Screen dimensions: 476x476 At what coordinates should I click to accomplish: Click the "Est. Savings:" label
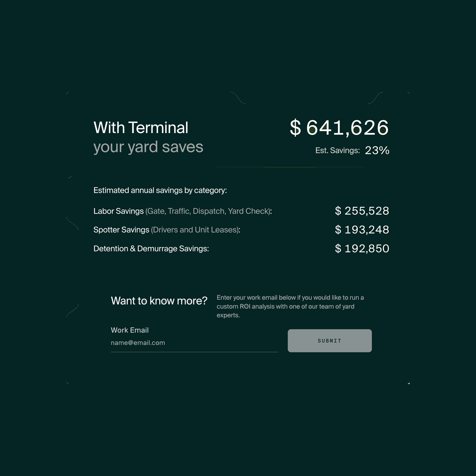point(337,150)
